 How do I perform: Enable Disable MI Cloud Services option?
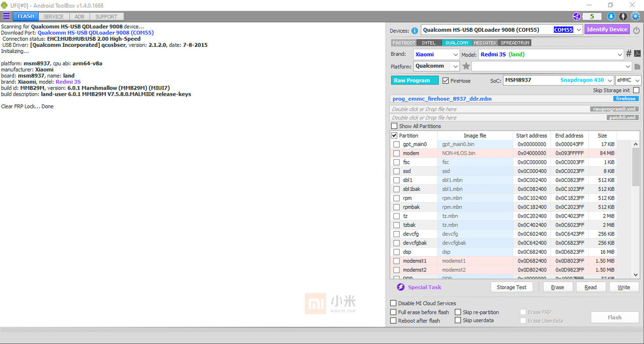click(393, 303)
